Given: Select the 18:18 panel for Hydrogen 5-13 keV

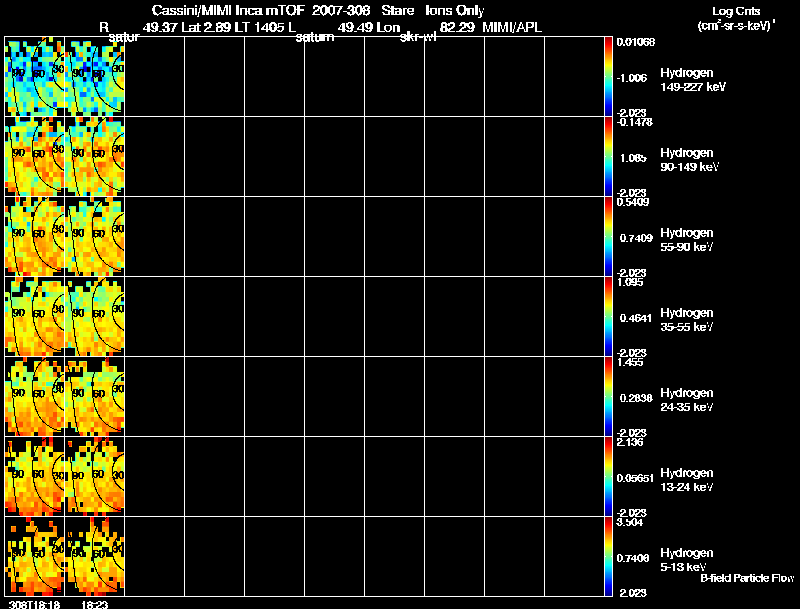Looking at the screenshot, I should click(x=35, y=556).
